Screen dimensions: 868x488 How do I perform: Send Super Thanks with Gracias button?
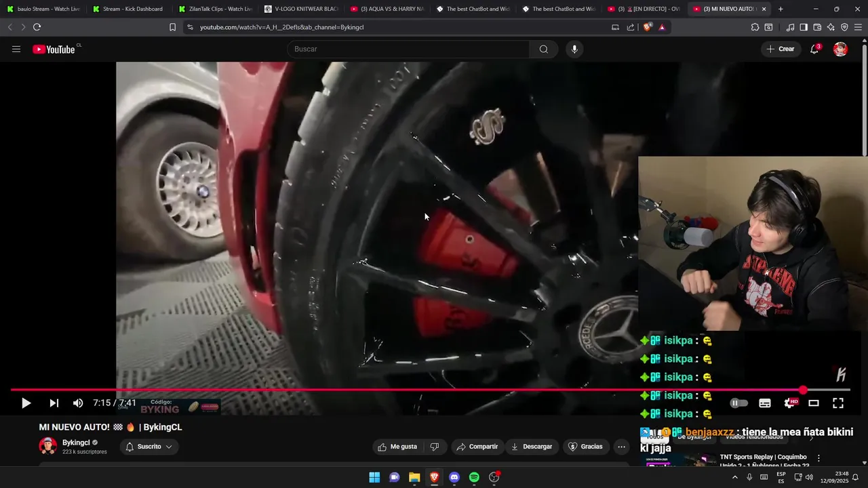click(585, 447)
